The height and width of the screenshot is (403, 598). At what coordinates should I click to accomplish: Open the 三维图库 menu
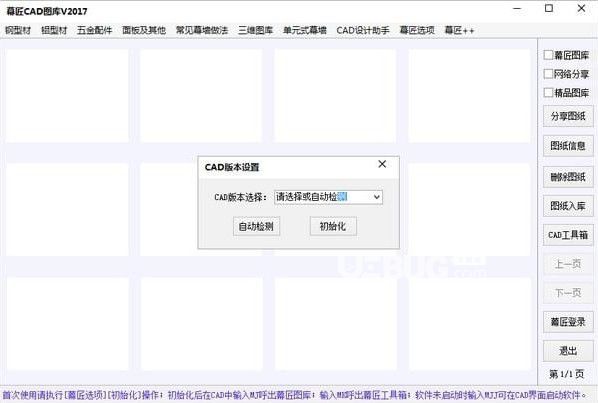coord(256,30)
